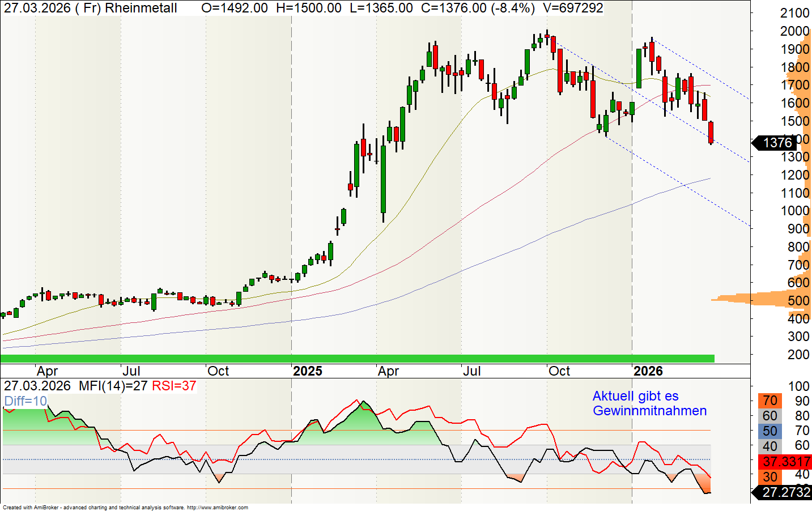812x511 pixels.
Task: Open the amibroker.com link in footer
Action: (217, 508)
